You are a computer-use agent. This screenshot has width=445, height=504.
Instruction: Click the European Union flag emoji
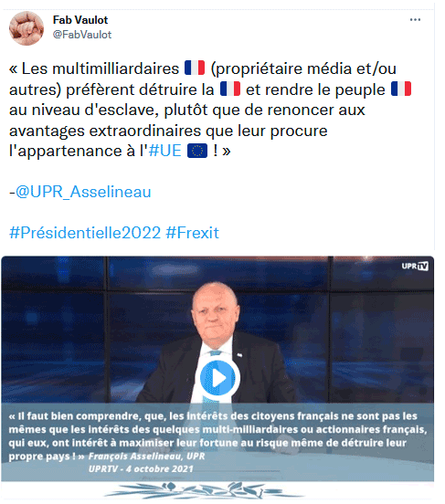click(x=197, y=151)
